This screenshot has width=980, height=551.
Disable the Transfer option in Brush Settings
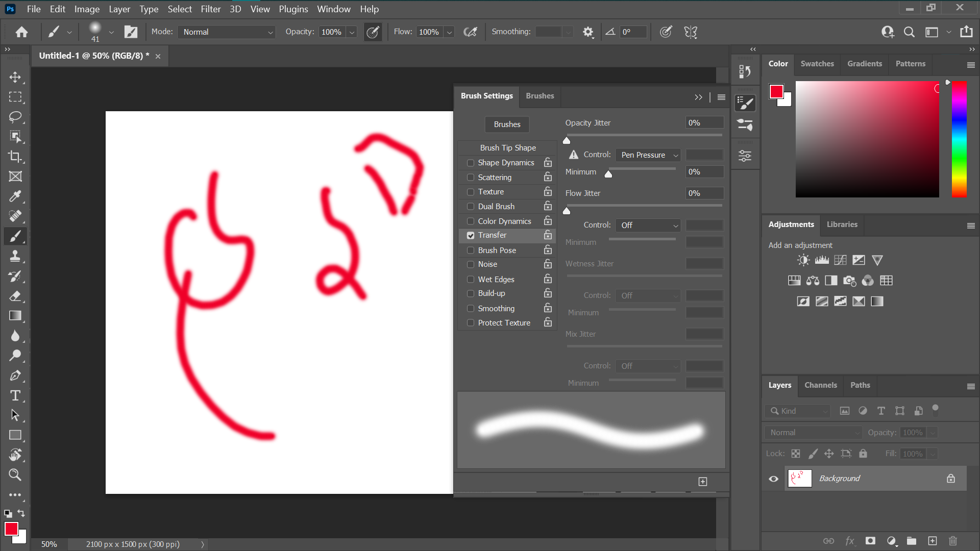coord(470,235)
